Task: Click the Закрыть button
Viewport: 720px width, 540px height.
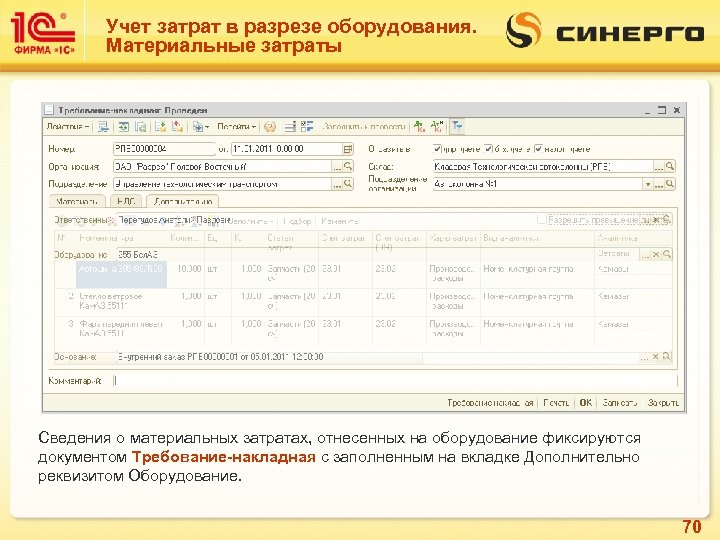Action: point(663,403)
